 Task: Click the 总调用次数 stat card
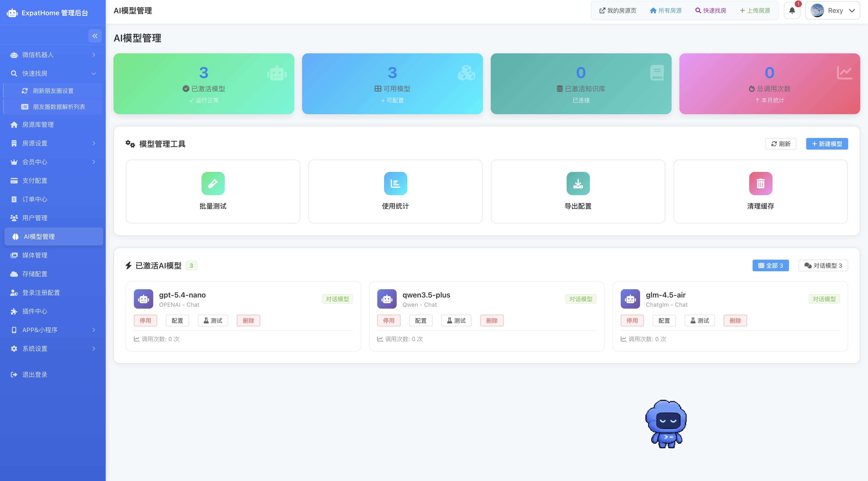(770, 84)
